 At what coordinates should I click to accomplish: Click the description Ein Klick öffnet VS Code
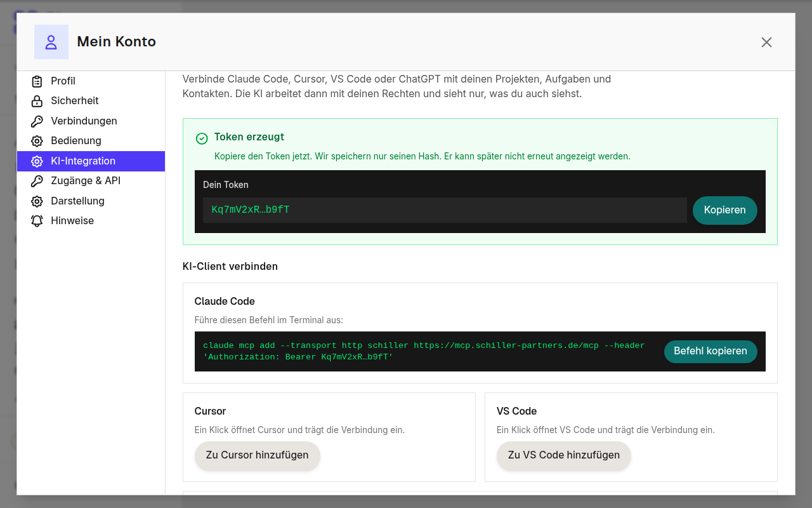coord(606,430)
